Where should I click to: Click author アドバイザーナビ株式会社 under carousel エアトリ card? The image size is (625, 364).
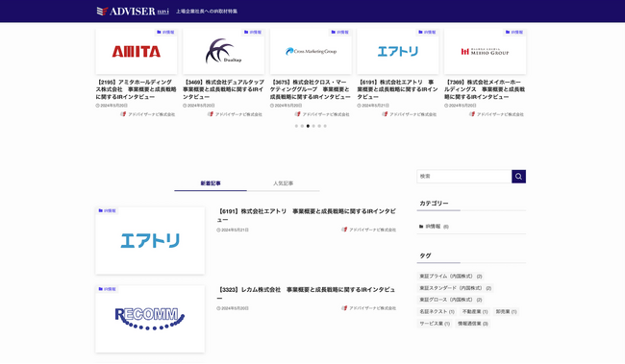point(410,114)
